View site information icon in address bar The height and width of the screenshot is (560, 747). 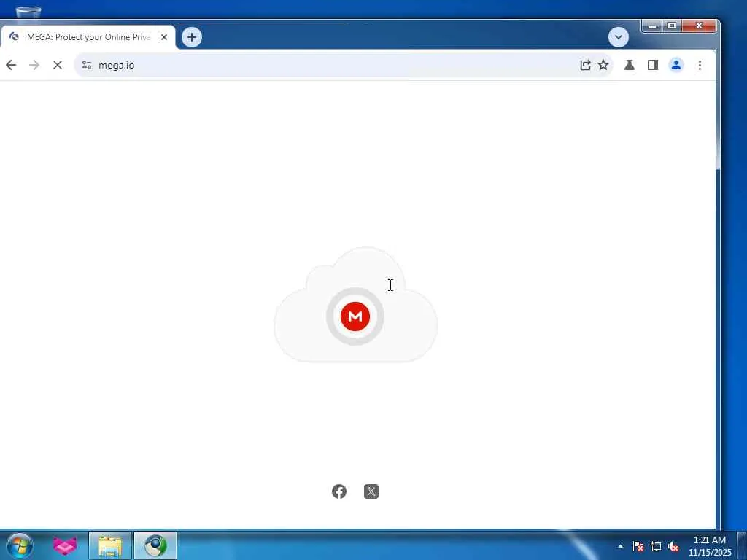[87, 65]
